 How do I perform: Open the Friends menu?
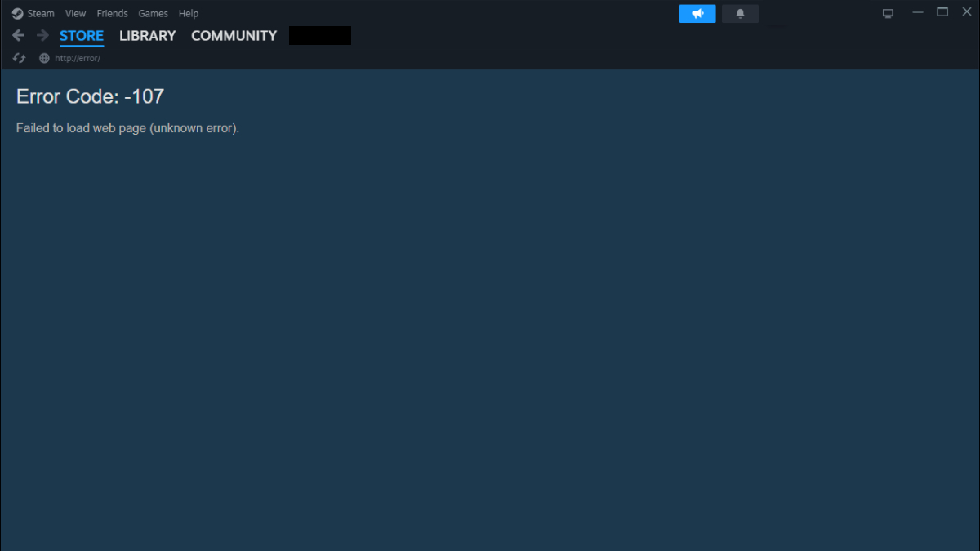pyautogui.click(x=112, y=13)
